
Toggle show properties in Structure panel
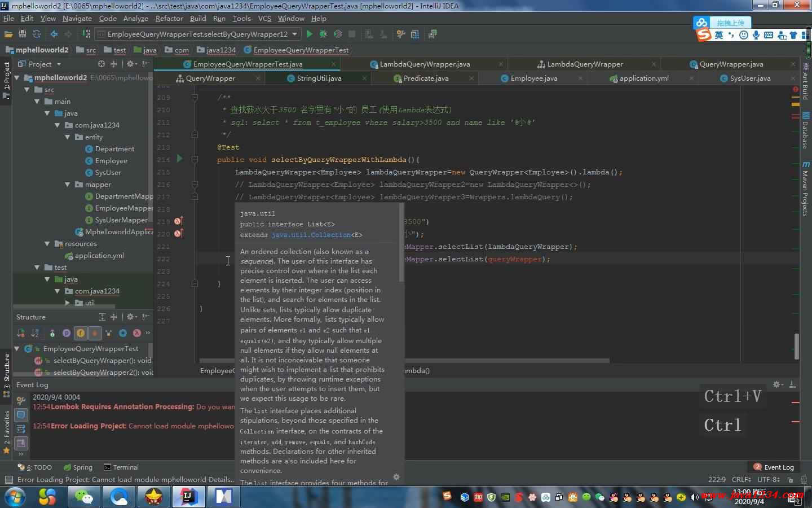pyautogui.click(x=66, y=333)
